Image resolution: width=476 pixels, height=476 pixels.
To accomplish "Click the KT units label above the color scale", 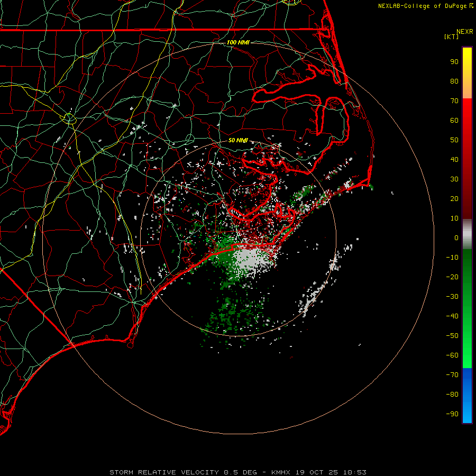I will tap(452, 36).
